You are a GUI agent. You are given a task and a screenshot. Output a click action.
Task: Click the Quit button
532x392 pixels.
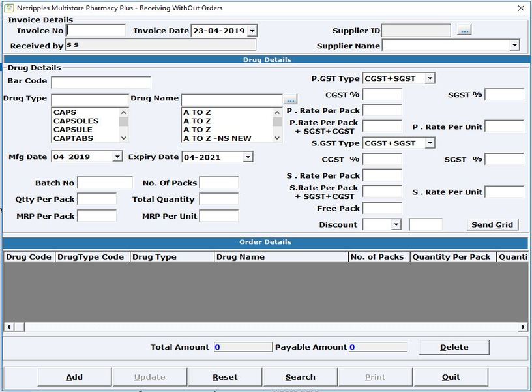(451, 377)
